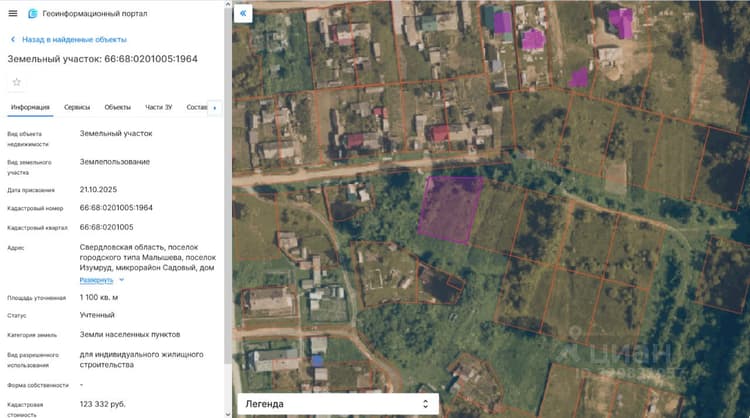
Task: Click the Категория земель label
Action: pyautogui.click(x=32, y=335)
